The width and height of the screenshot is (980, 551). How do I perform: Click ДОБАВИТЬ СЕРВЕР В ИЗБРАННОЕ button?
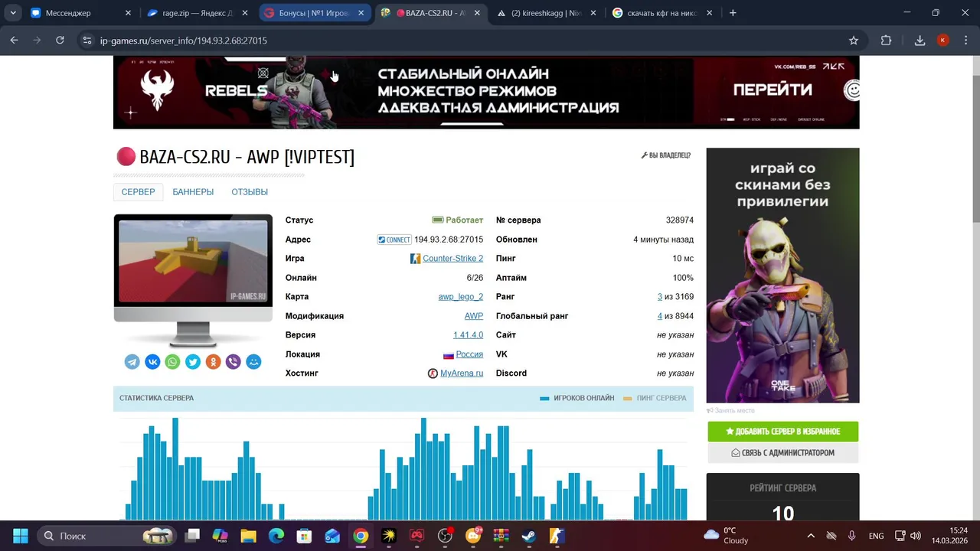(x=782, y=432)
